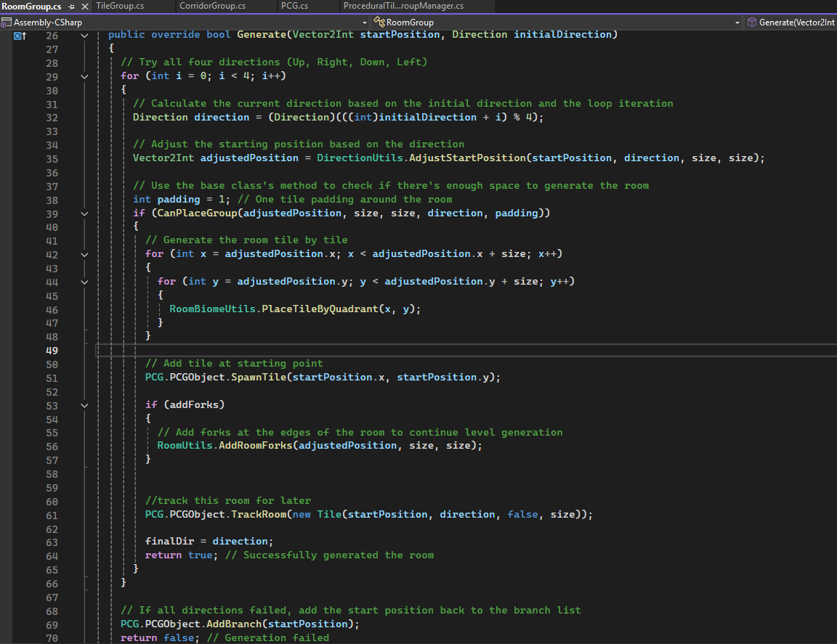Viewport: 837px width, 644px height.
Task: Open the CorridorGroup.cs tab
Action: [x=211, y=7]
